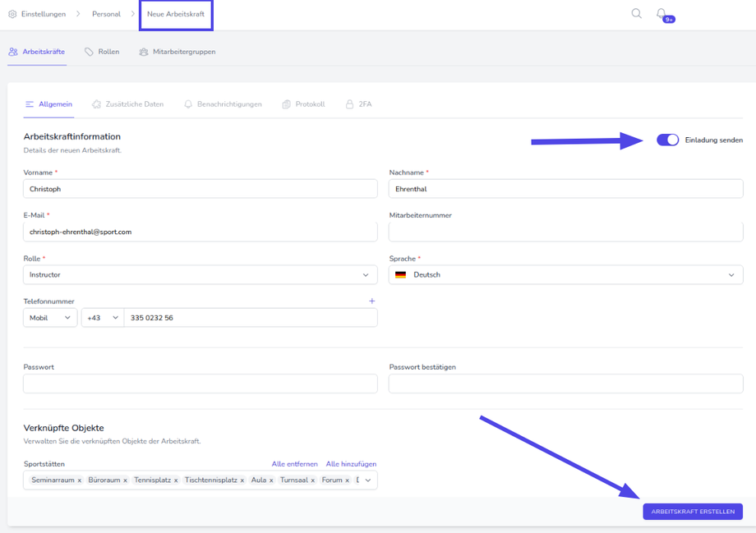Image resolution: width=756 pixels, height=533 pixels.
Task: Remove the Seminarraum tag
Action: tap(80, 480)
